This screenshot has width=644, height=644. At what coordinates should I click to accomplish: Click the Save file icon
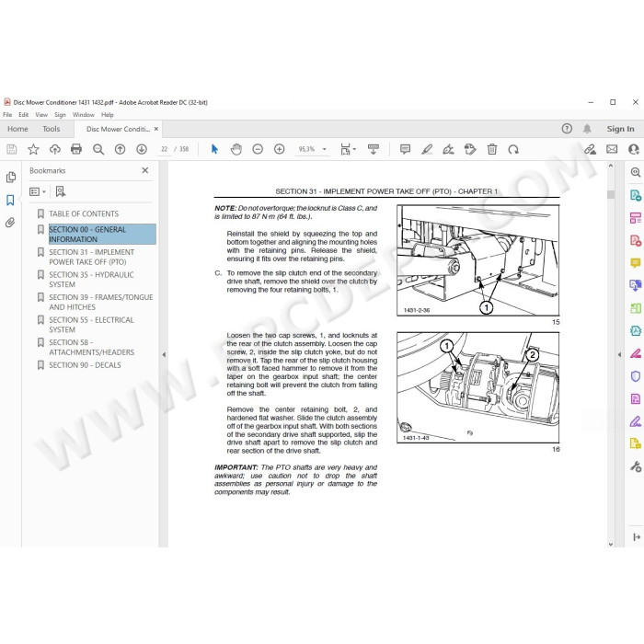tap(11, 149)
